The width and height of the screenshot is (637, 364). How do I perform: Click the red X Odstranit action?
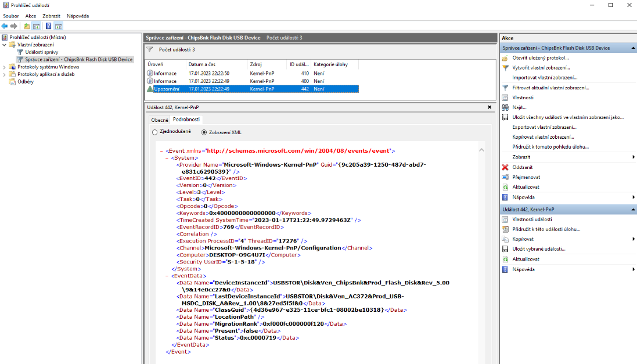point(522,167)
